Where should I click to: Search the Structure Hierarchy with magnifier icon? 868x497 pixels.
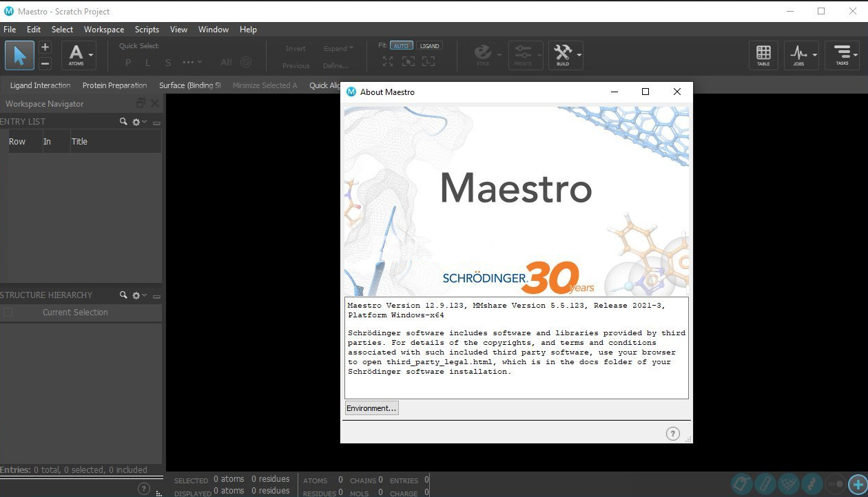(123, 295)
